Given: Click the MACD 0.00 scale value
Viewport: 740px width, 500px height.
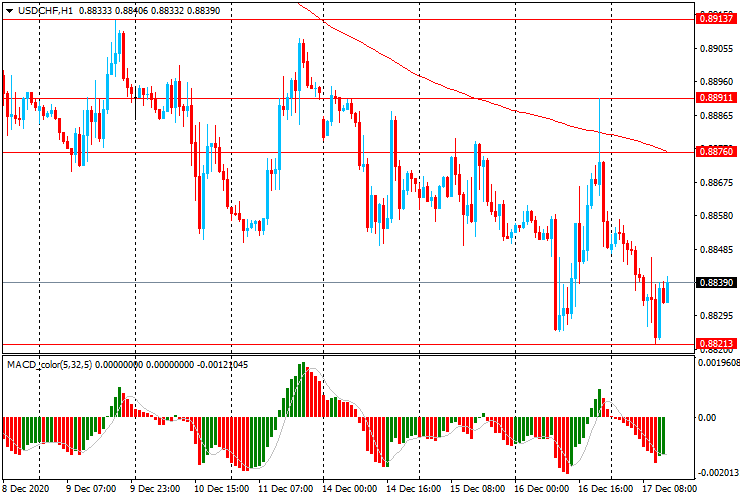Looking at the screenshot, I should 706,417.
